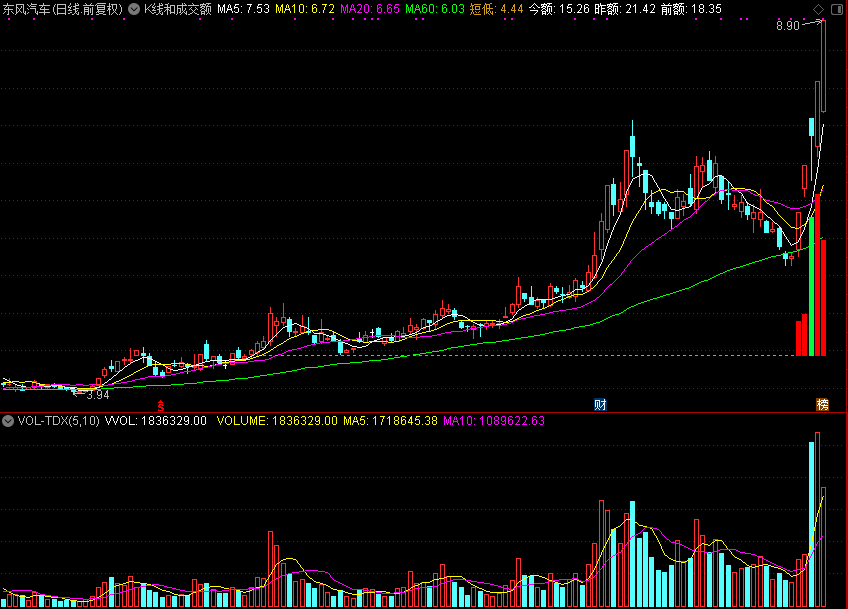Open the VOL-TDX indicator dropdown arrow
This screenshot has height=609, width=848.
8,421
